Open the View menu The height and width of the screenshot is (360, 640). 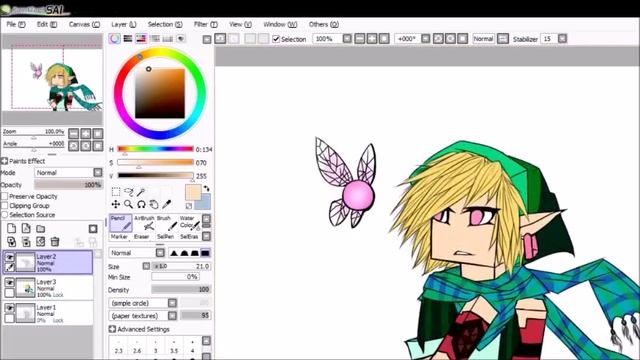(240, 24)
